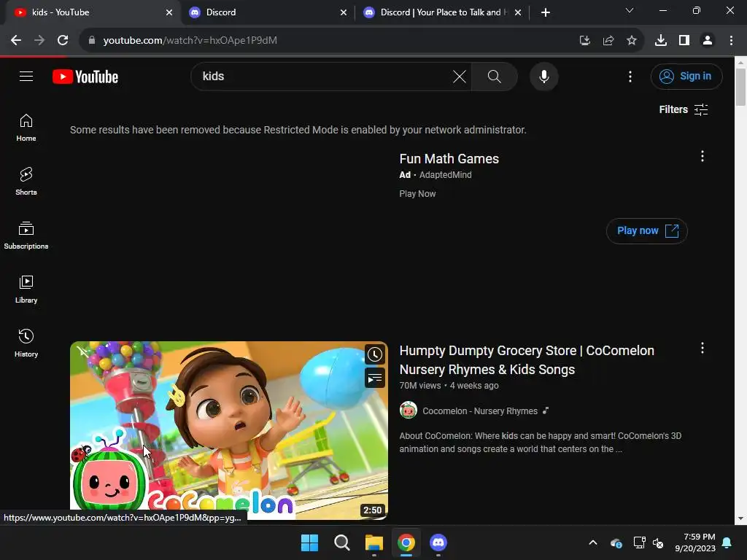Viewport: 747px width, 560px height.
Task: Click the magnifier search button
Action: (494, 76)
